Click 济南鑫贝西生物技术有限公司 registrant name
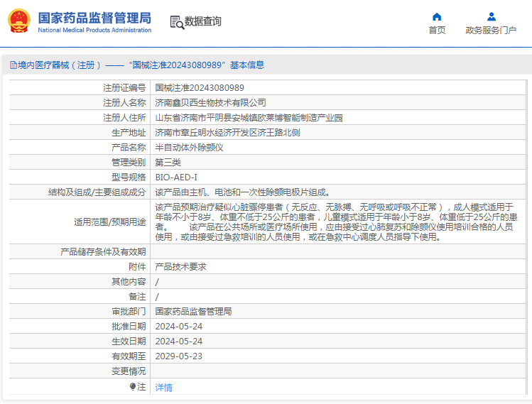The image size is (532, 404). [210, 103]
